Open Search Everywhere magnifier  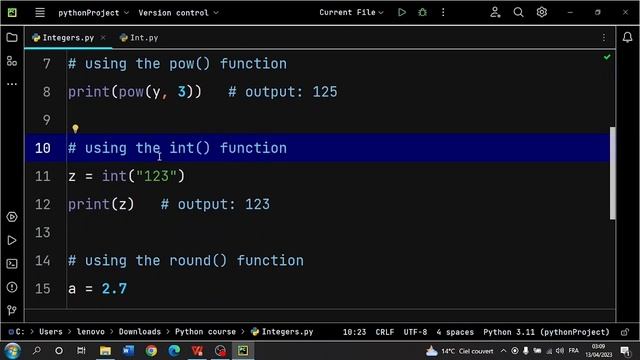tap(518, 13)
